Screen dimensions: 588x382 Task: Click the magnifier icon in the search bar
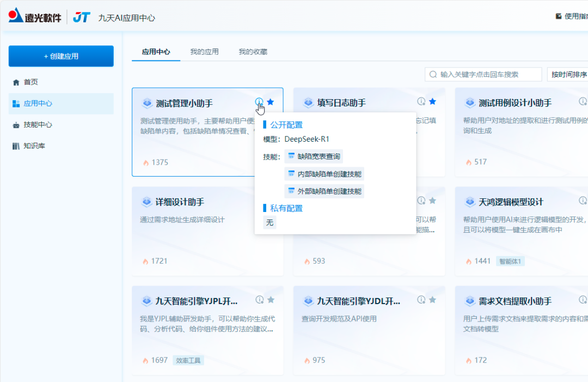click(x=432, y=74)
